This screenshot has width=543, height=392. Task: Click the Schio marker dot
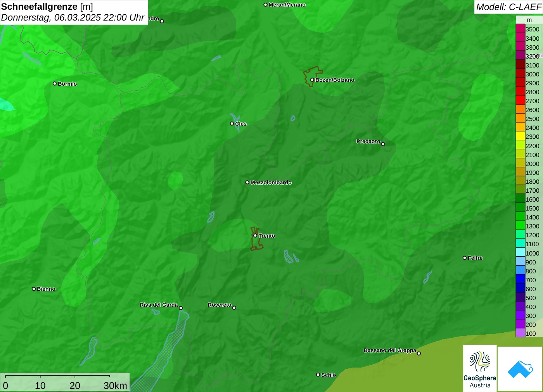tap(318, 375)
